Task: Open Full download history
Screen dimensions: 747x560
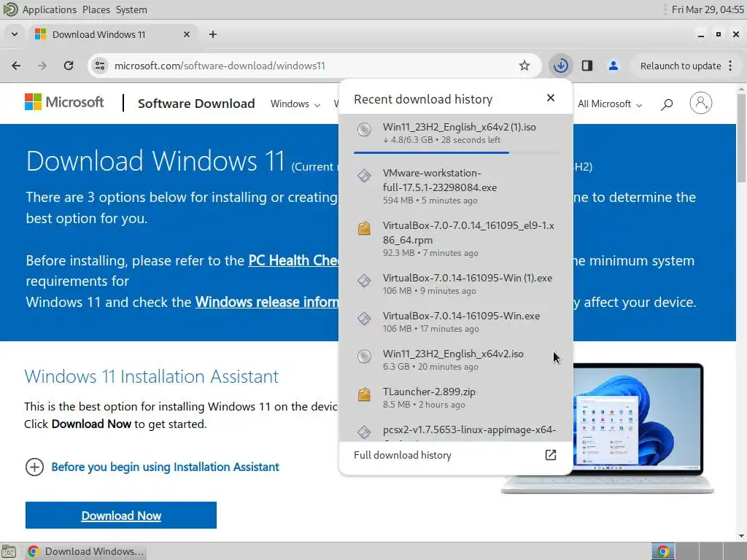Action: pyautogui.click(x=455, y=455)
